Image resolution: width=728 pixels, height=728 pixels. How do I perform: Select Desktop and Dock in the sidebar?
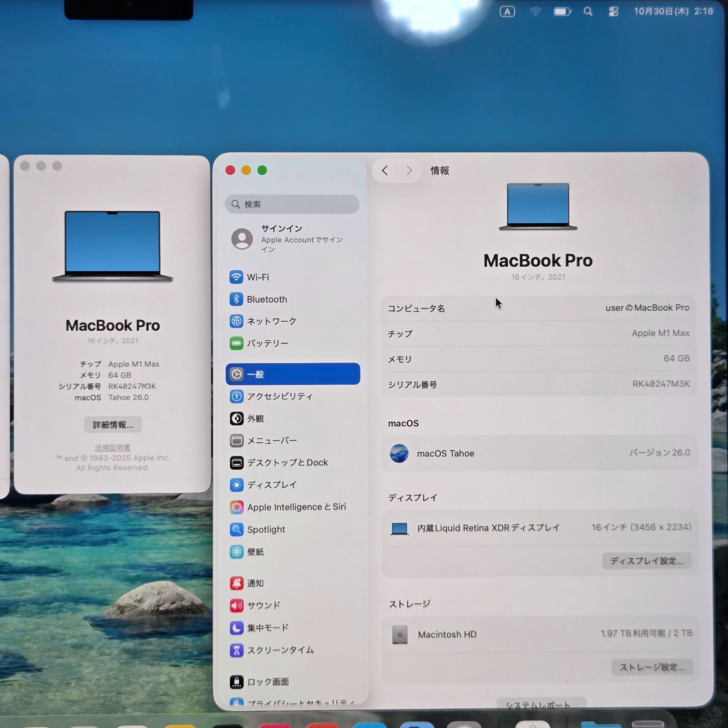pyautogui.click(x=287, y=463)
